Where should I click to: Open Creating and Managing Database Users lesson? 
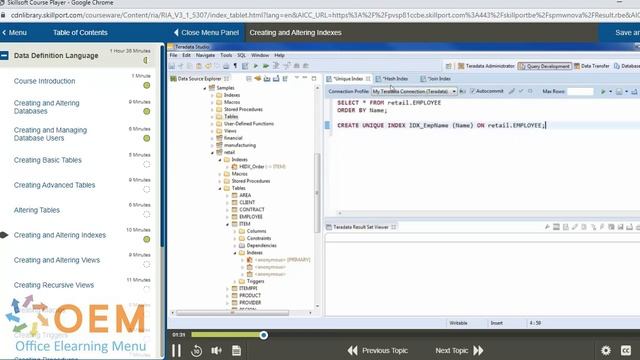(x=50, y=134)
